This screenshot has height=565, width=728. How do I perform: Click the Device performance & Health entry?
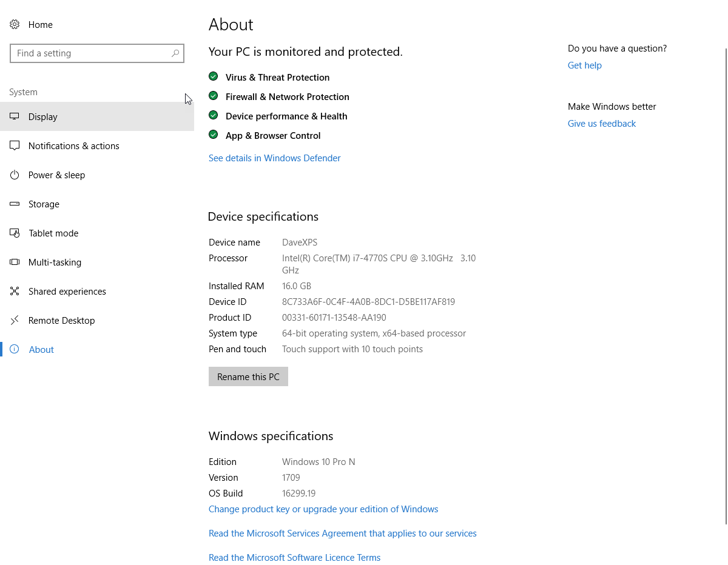286,116
